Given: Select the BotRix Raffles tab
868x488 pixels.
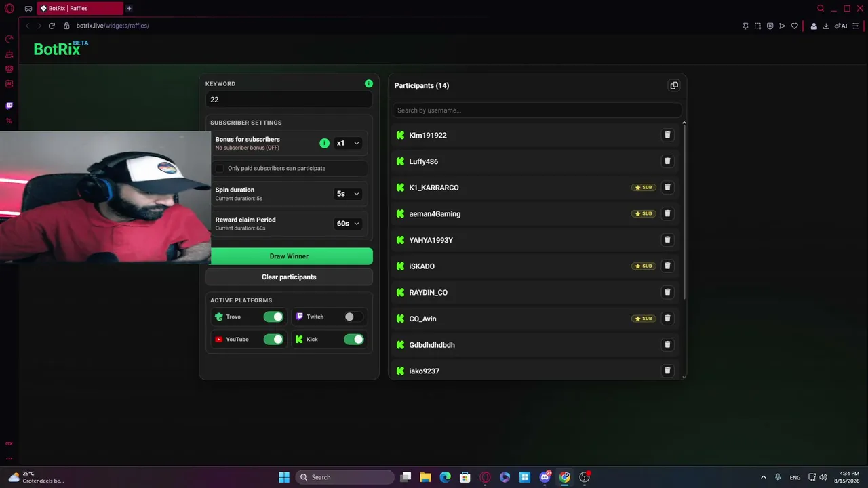Looking at the screenshot, I should [x=79, y=9].
